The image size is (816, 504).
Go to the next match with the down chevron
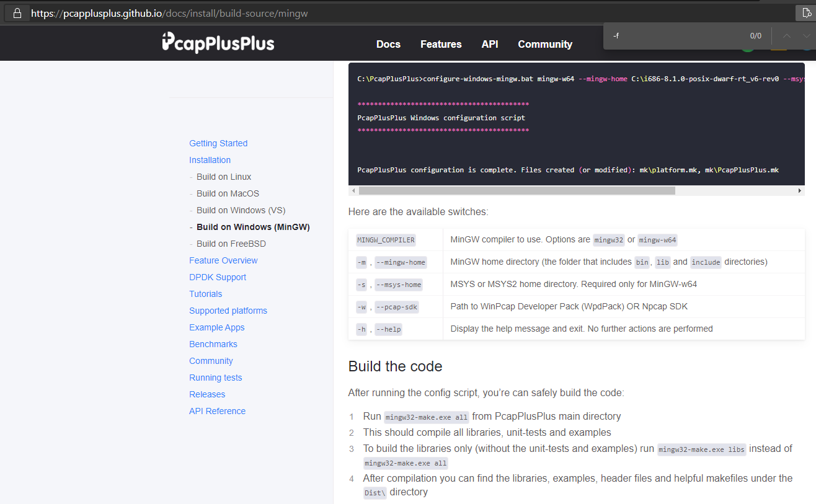(x=805, y=36)
